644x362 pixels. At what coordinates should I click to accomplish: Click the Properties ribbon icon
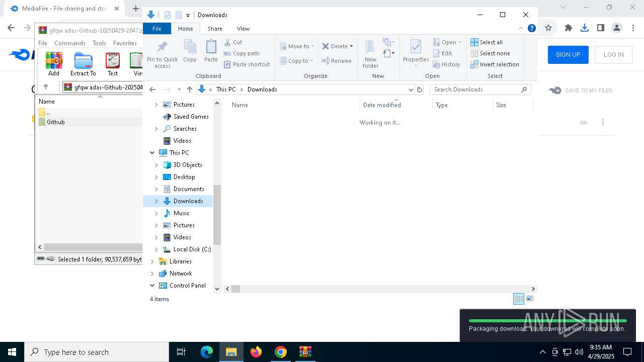tap(416, 52)
